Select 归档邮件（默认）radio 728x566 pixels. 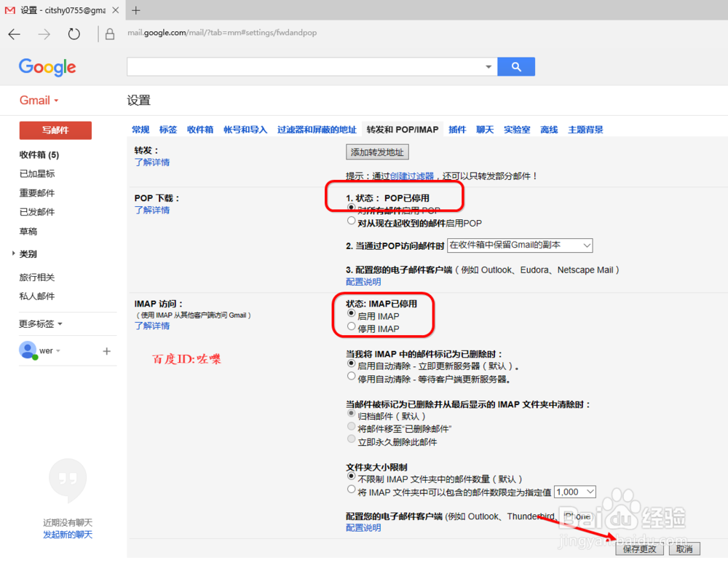pos(352,414)
